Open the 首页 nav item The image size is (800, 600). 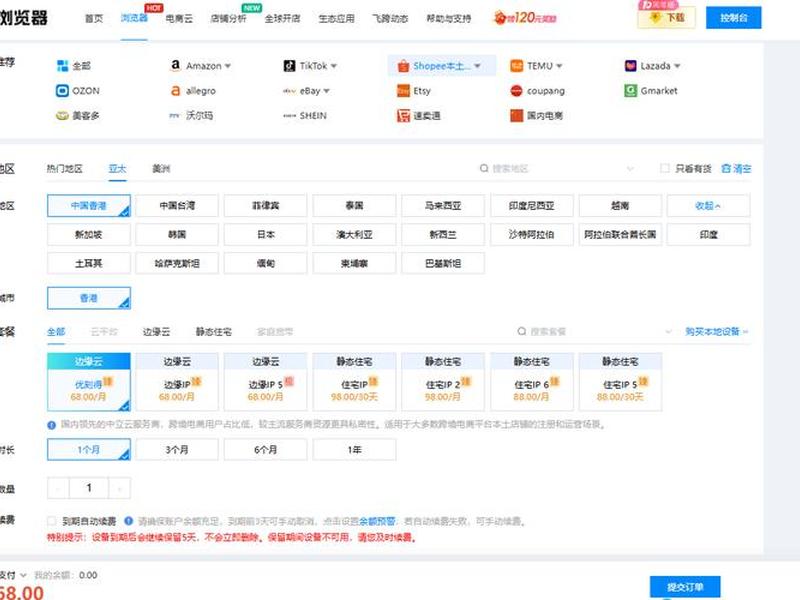coord(93,18)
